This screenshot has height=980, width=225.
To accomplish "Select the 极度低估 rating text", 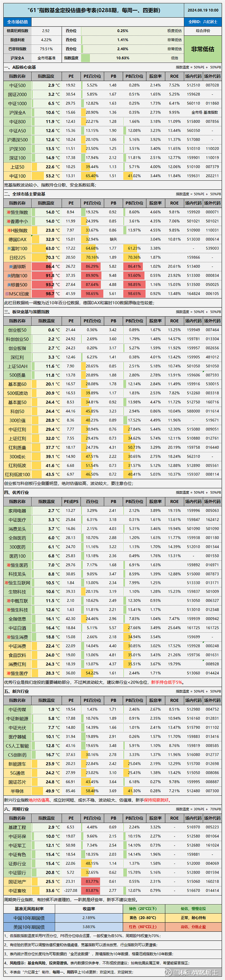I will 175,31.
